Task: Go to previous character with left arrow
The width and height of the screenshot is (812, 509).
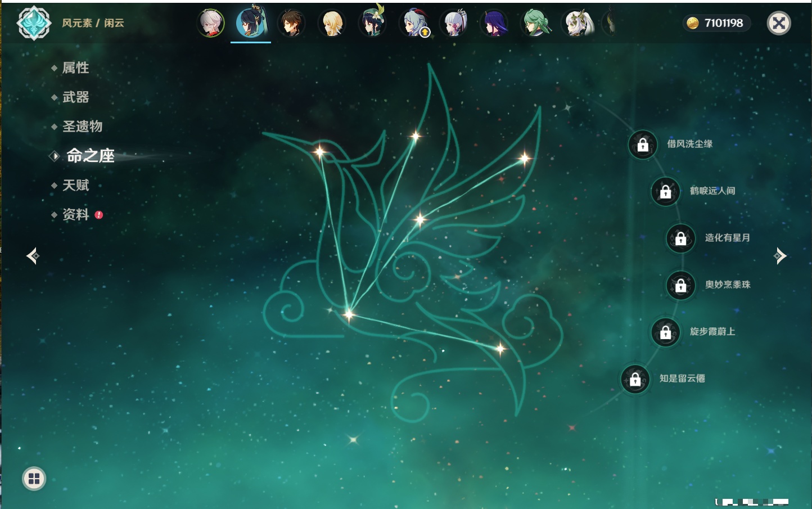Action: click(33, 256)
